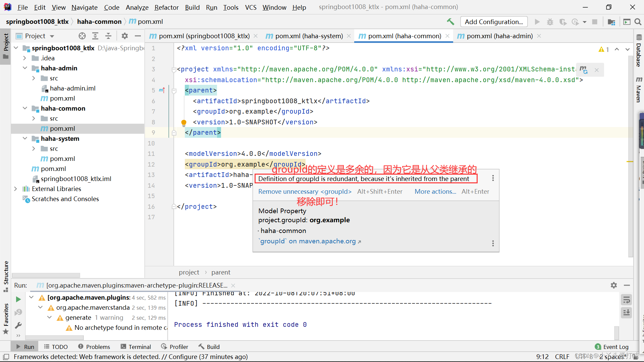Click Remove unnecessary groupId option
Image resolution: width=644 pixels, height=362 pixels.
click(305, 191)
